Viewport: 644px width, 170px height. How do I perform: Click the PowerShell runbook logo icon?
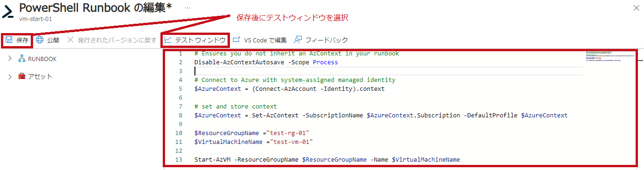point(8,13)
